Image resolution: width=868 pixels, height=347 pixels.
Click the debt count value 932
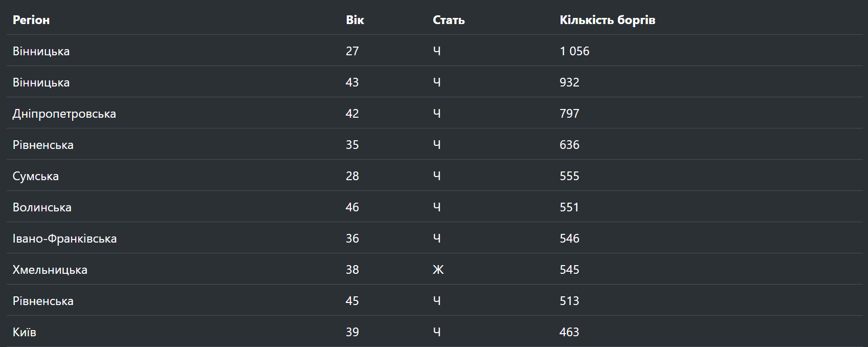pyautogui.click(x=569, y=82)
